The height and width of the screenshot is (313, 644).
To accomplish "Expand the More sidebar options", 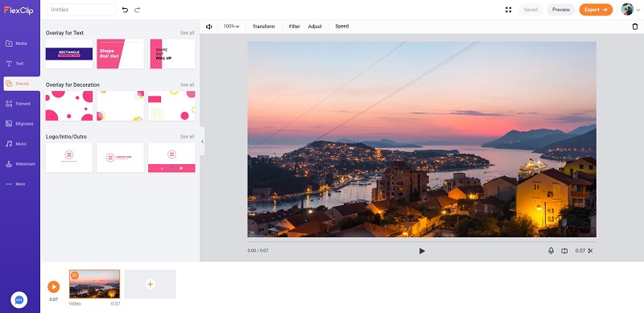I will coord(16,184).
